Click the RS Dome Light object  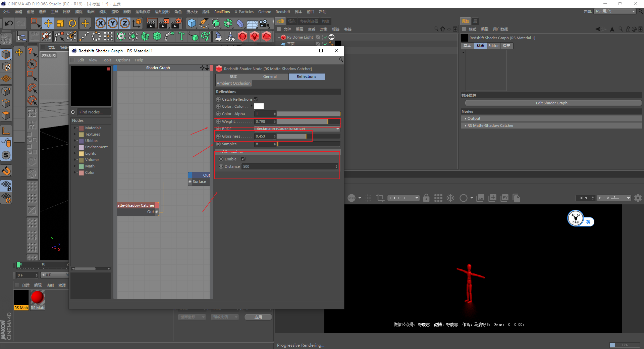(300, 37)
